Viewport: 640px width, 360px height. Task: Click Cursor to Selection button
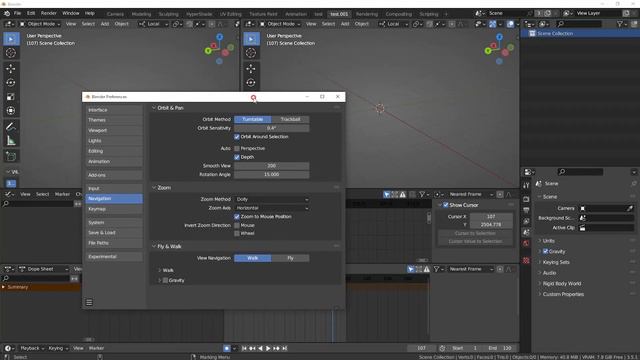click(475, 233)
